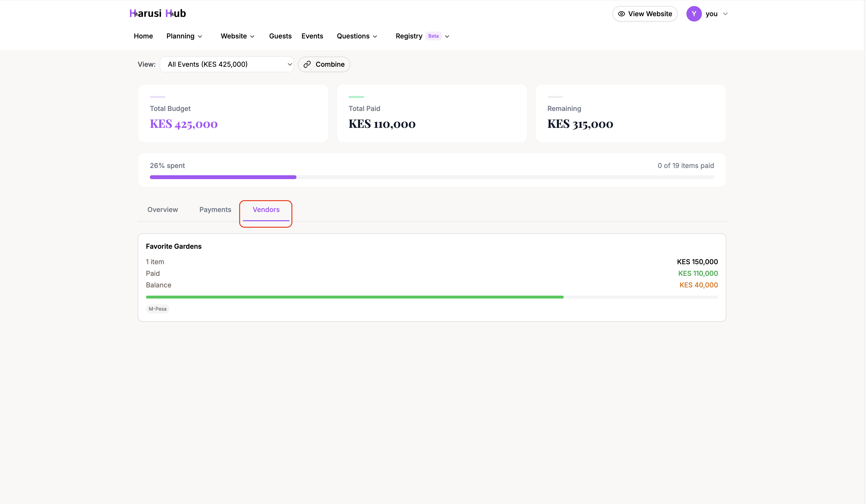Click the View Website button

coord(645,14)
